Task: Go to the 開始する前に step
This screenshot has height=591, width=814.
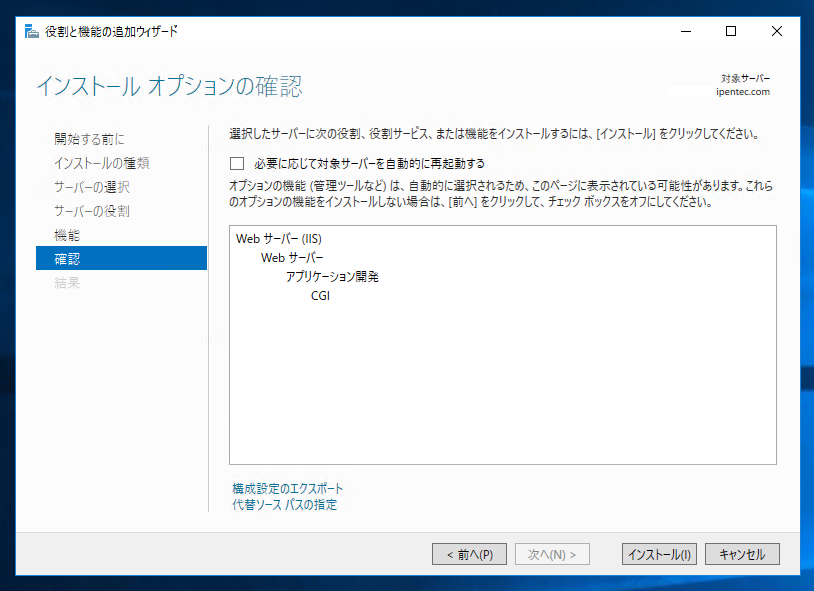Action: coord(89,139)
